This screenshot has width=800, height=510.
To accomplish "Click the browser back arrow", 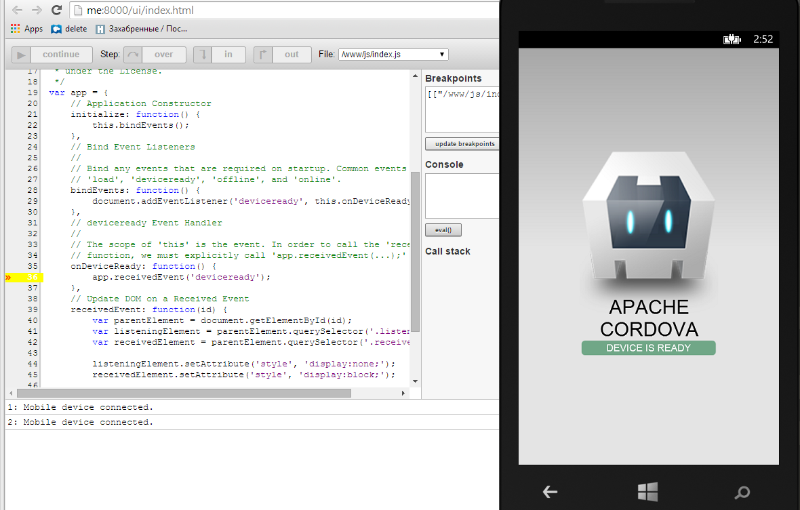I will 17,10.
